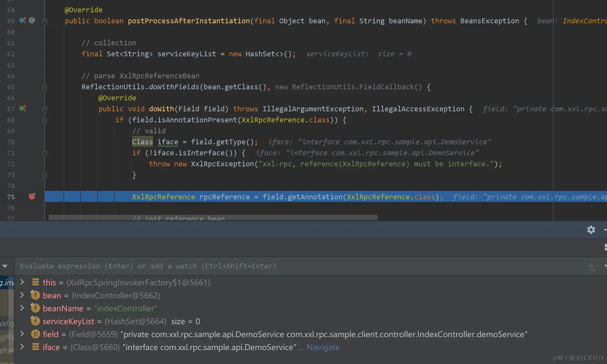Click the object icon beside 'this' variable
The width and height of the screenshot is (607, 364).
[36, 282]
